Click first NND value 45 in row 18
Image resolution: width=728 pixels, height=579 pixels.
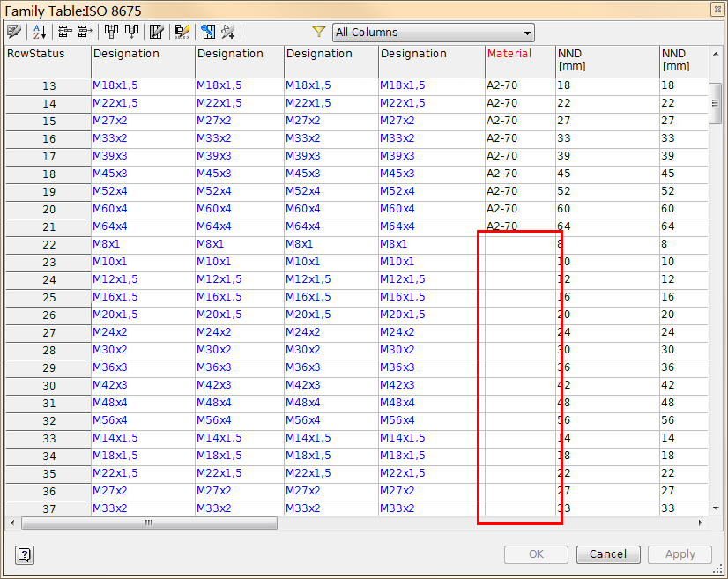pos(607,174)
